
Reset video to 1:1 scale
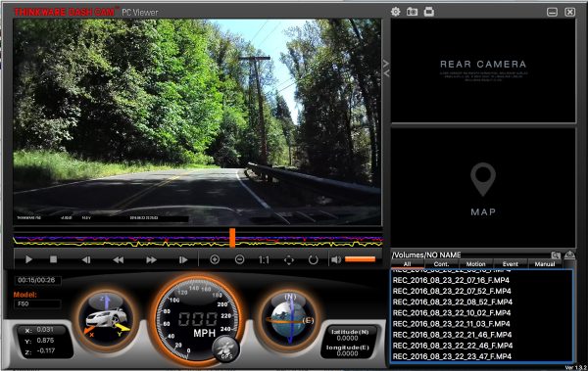click(264, 259)
